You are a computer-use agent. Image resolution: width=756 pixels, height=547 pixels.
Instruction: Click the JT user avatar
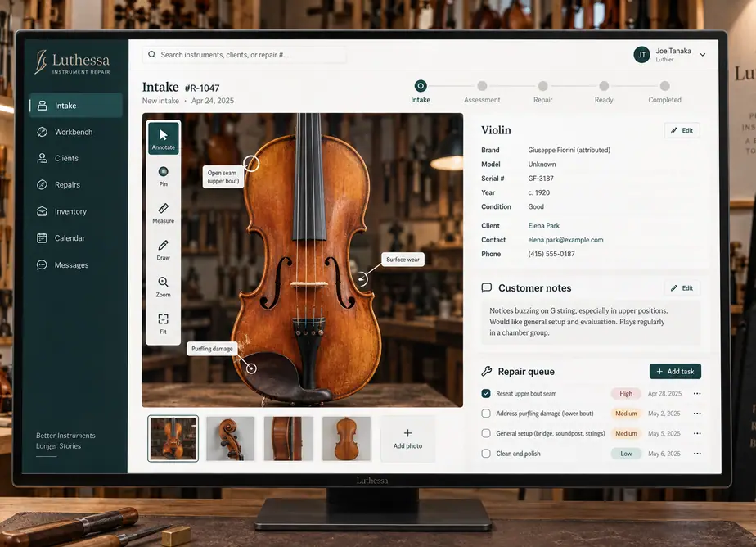[641, 55]
